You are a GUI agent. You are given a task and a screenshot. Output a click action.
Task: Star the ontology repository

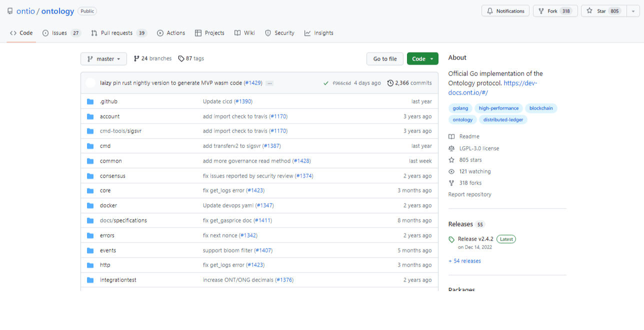point(603,11)
